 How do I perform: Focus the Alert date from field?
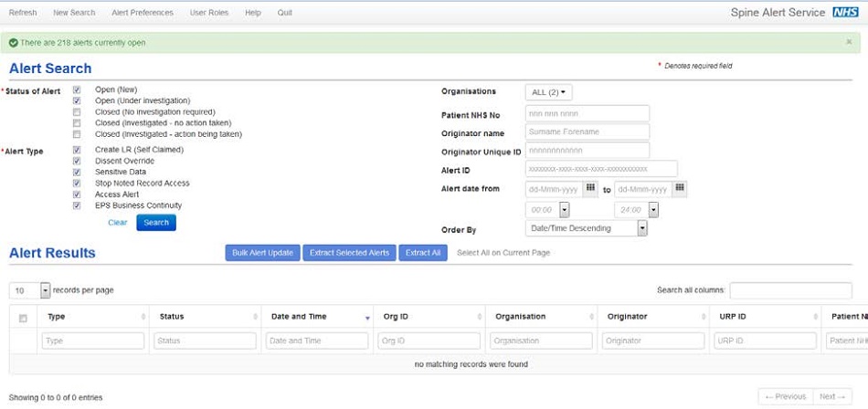tap(554, 189)
